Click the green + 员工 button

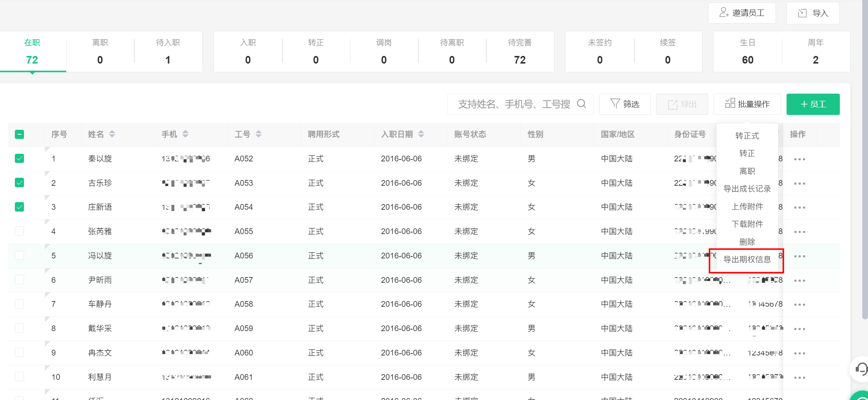[813, 104]
